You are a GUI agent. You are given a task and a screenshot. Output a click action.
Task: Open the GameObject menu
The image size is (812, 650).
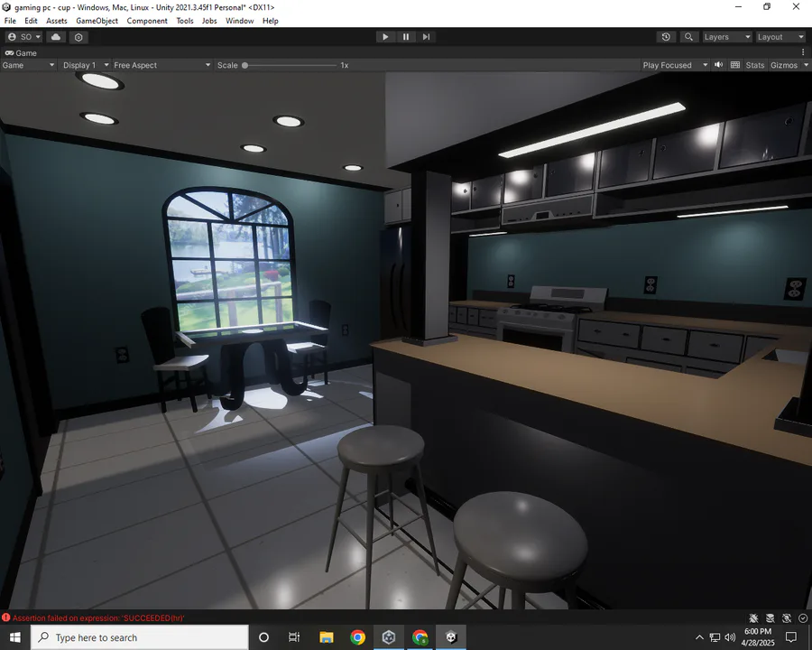pyautogui.click(x=97, y=21)
